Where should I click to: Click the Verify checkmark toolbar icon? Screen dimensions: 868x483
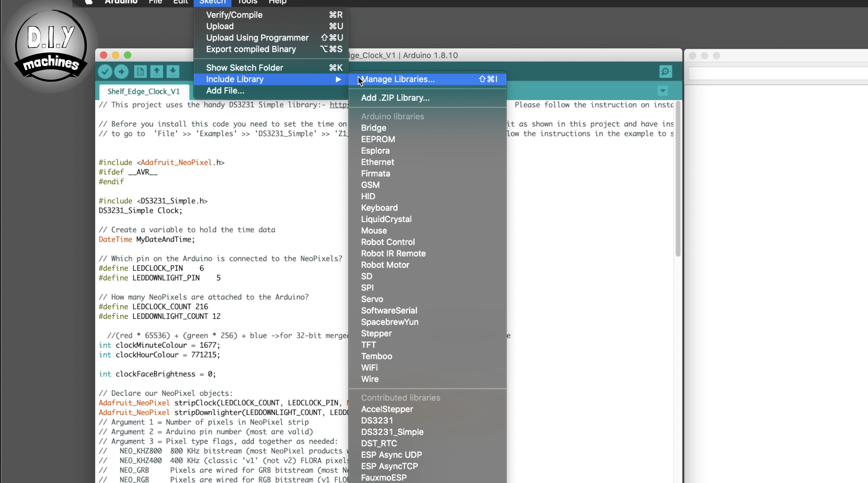[x=105, y=72]
